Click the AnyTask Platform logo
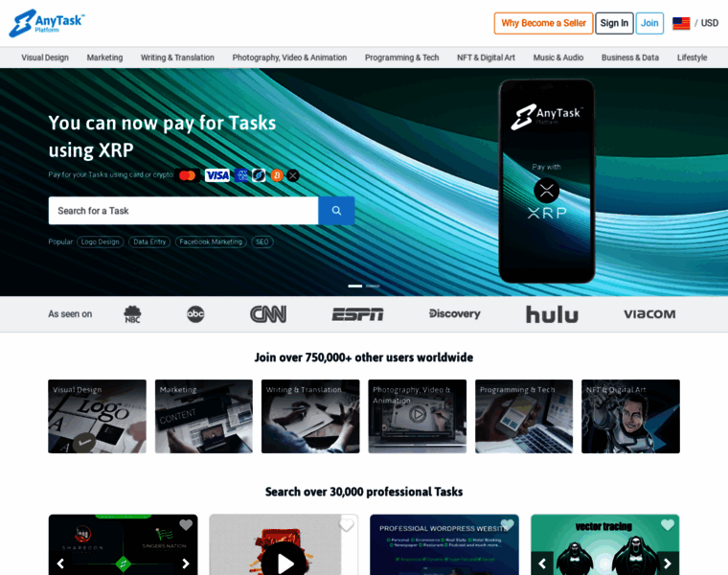The image size is (728, 575). (47, 23)
